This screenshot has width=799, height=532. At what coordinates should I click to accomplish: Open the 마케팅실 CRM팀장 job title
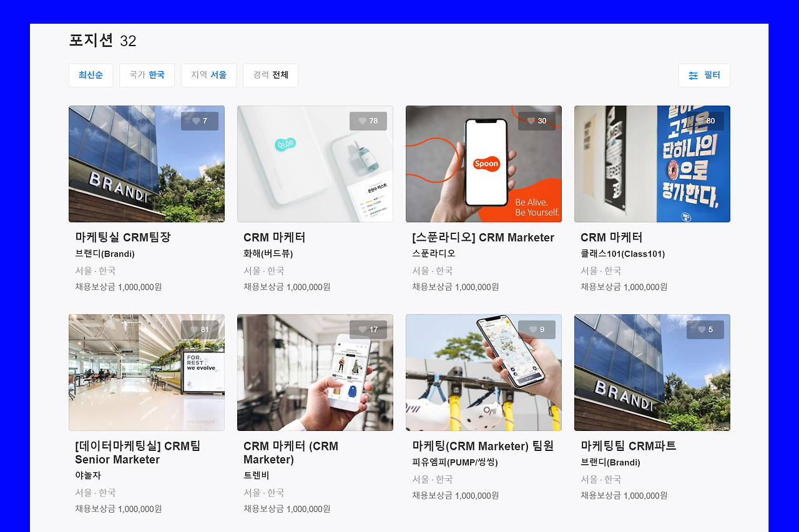click(123, 238)
